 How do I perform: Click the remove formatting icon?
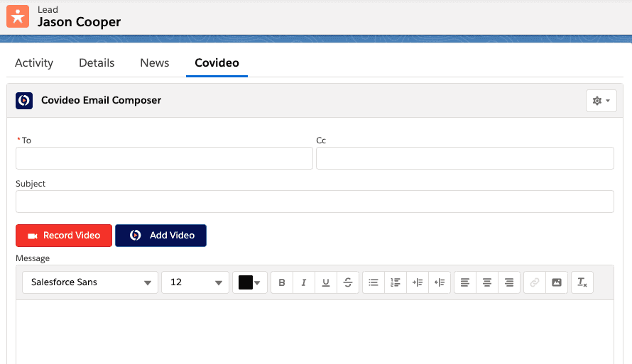(582, 282)
